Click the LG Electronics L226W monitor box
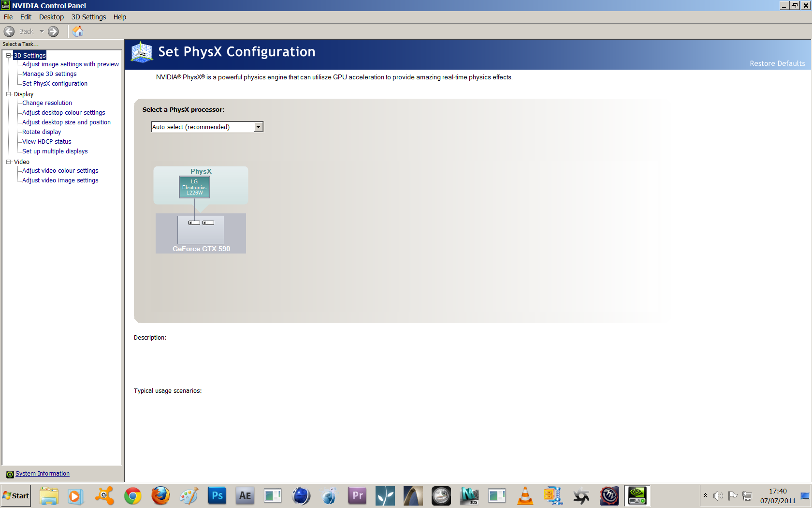Image resolution: width=812 pixels, height=508 pixels. click(x=194, y=187)
